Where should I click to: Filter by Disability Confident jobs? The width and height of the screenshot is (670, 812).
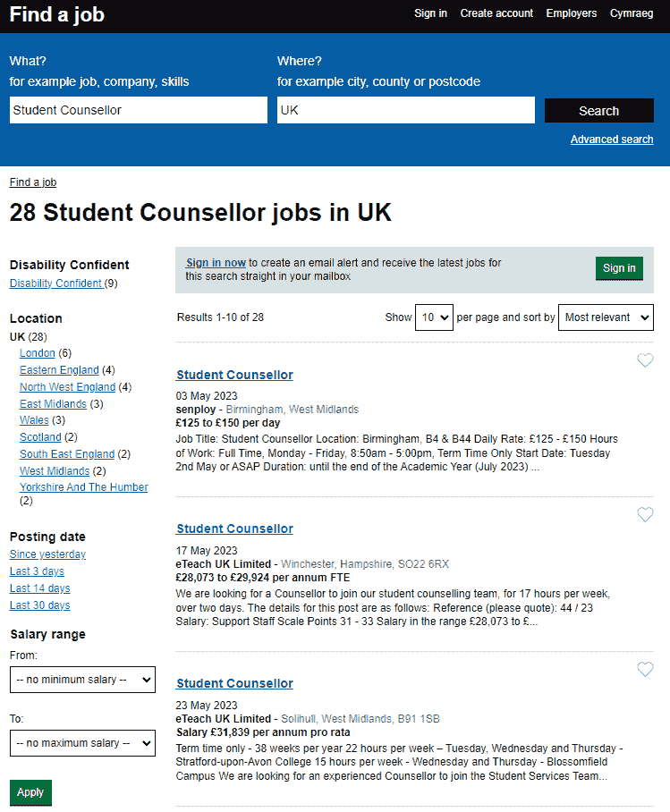pos(55,283)
